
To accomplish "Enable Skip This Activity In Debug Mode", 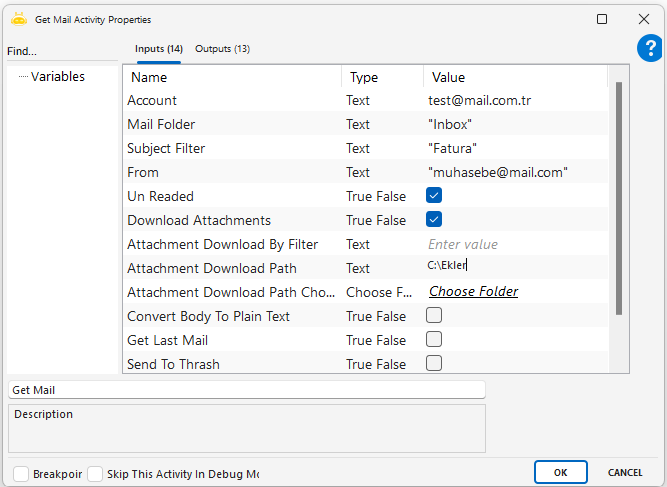I will [95, 473].
